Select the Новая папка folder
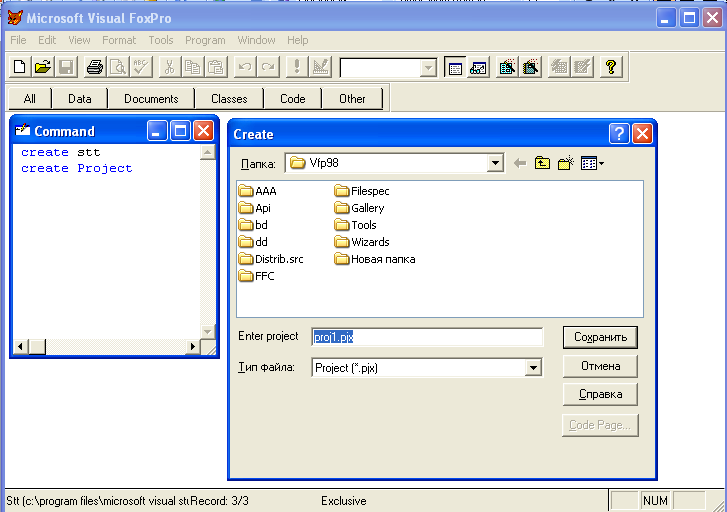Image resolution: width=727 pixels, height=512 pixels. tap(375, 259)
